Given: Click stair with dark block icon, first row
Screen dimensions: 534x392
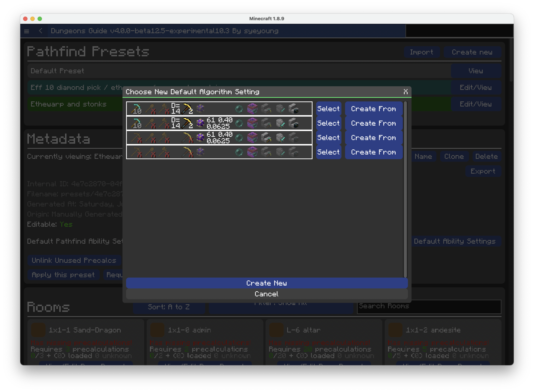Looking at the screenshot, I should click(x=294, y=109).
